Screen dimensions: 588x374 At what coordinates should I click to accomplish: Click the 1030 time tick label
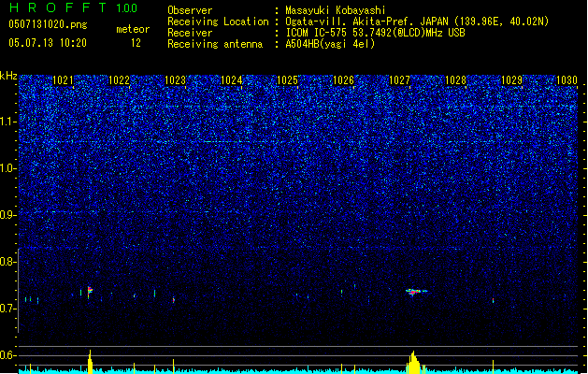pos(566,80)
